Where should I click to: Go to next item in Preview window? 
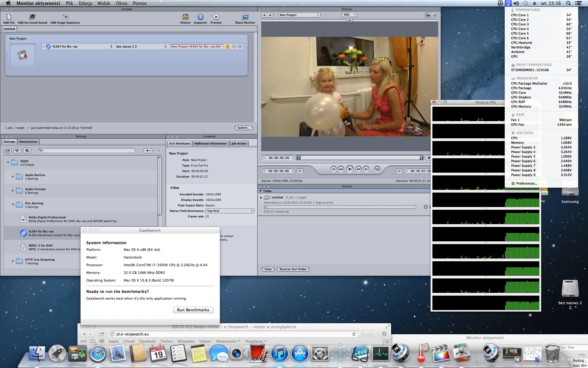pyautogui.click(x=270, y=15)
